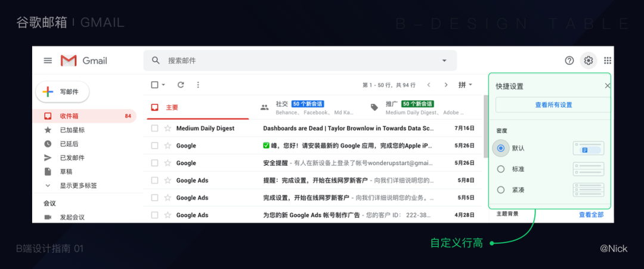Image resolution: width=644 pixels, height=269 pixels.
Task: Check the Medium Daily Digest email checkbox
Action: click(154, 128)
